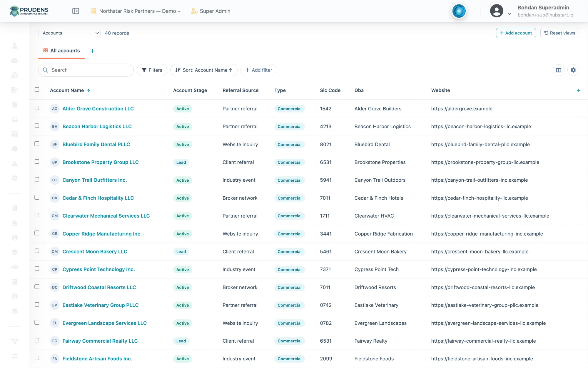Check the Fieldstone Artisan Foods Inc. row
Image resolution: width=588 pixels, height=368 pixels.
tap(37, 358)
